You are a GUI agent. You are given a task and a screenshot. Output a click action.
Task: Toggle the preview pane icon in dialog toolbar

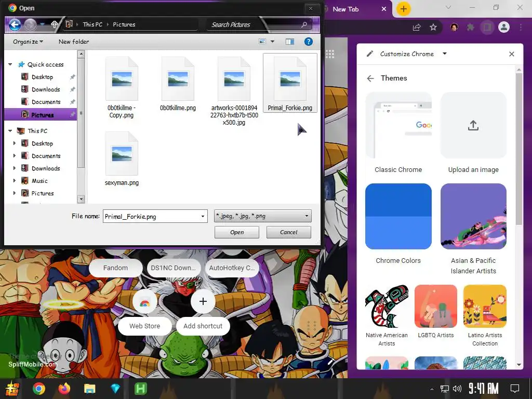[290, 42]
